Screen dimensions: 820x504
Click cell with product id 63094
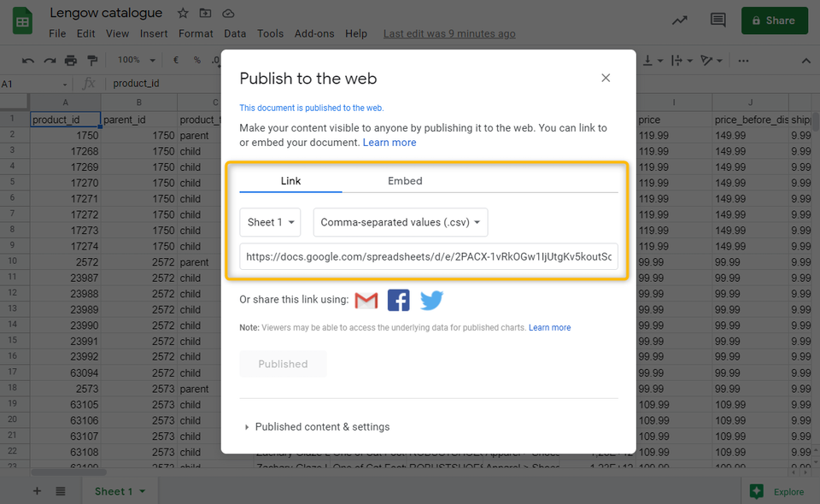[66, 372]
